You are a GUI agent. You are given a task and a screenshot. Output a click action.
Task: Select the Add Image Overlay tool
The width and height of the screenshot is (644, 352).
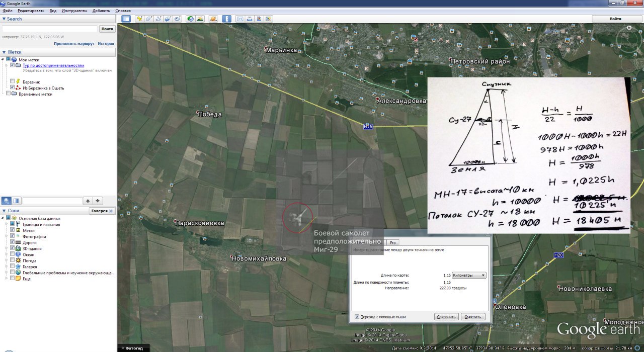[168, 19]
